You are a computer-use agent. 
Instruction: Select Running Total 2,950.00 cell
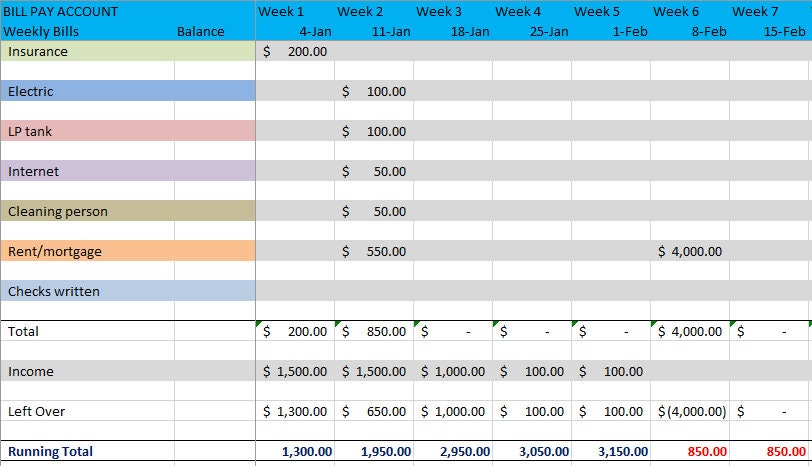(453, 451)
